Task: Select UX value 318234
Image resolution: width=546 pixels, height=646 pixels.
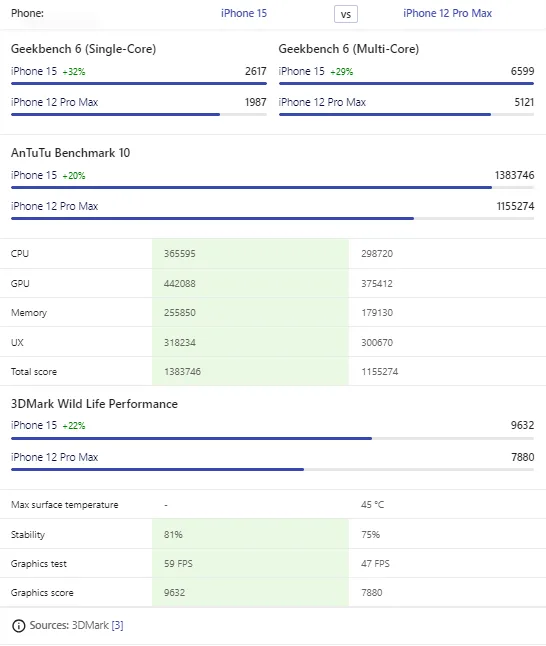Action: tap(180, 342)
